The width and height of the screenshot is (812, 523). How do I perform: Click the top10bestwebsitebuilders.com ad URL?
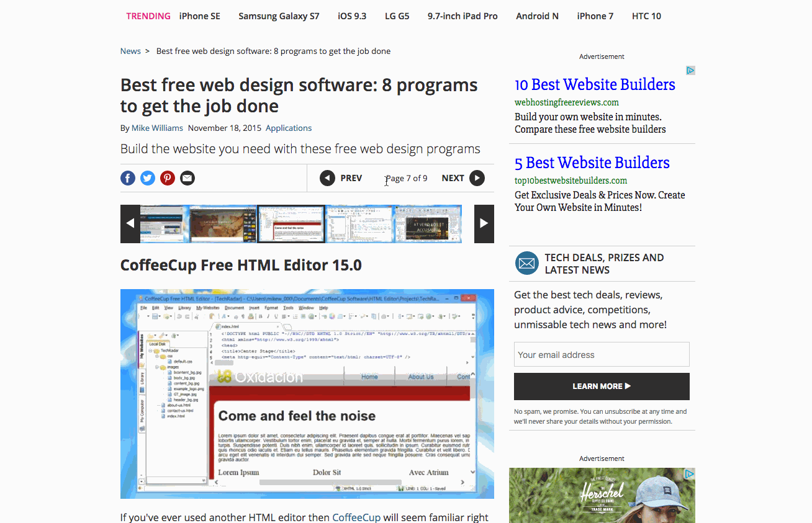571,181
